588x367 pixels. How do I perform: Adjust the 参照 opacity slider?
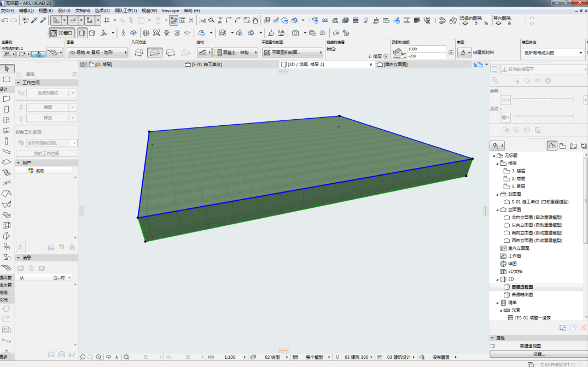[x=544, y=100]
